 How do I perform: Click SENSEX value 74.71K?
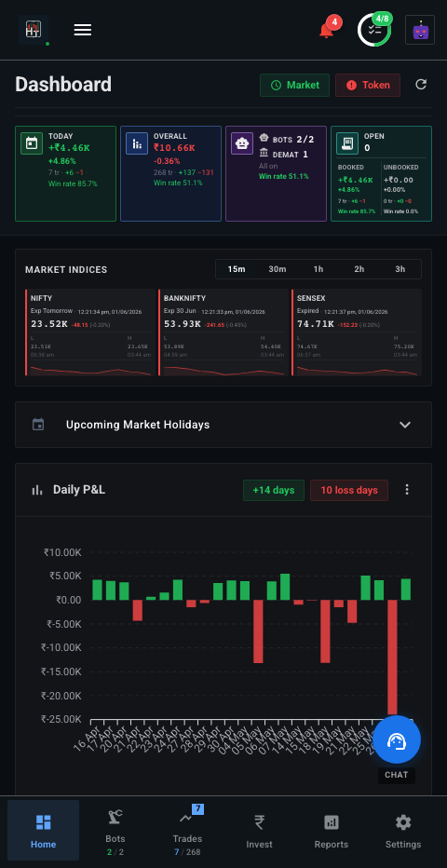(x=316, y=324)
